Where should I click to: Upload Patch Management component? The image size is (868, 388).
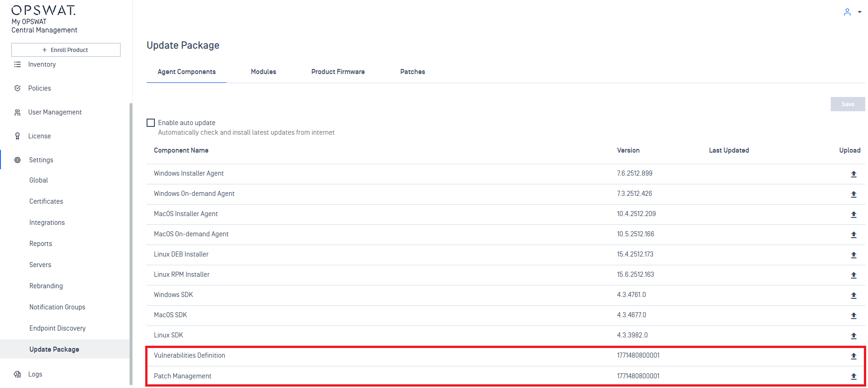853,377
